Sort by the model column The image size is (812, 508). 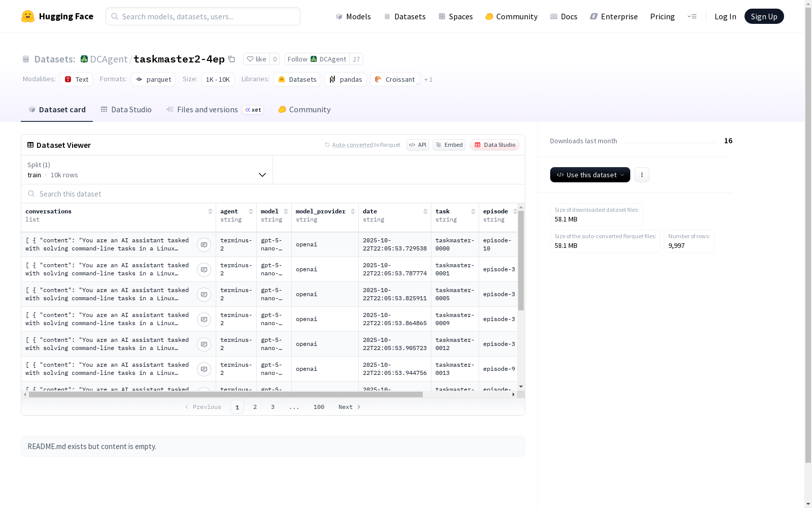286,211
